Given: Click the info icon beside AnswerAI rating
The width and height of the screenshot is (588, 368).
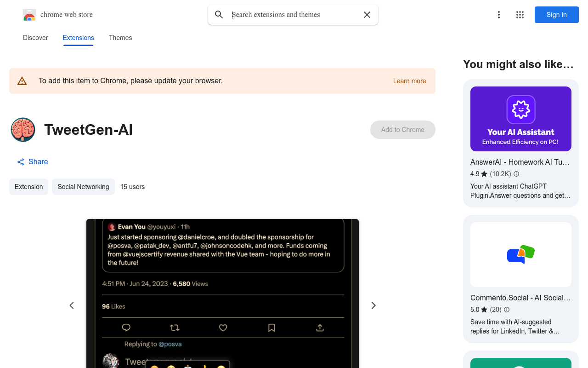Looking at the screenshot, I should tap(516, 174).
